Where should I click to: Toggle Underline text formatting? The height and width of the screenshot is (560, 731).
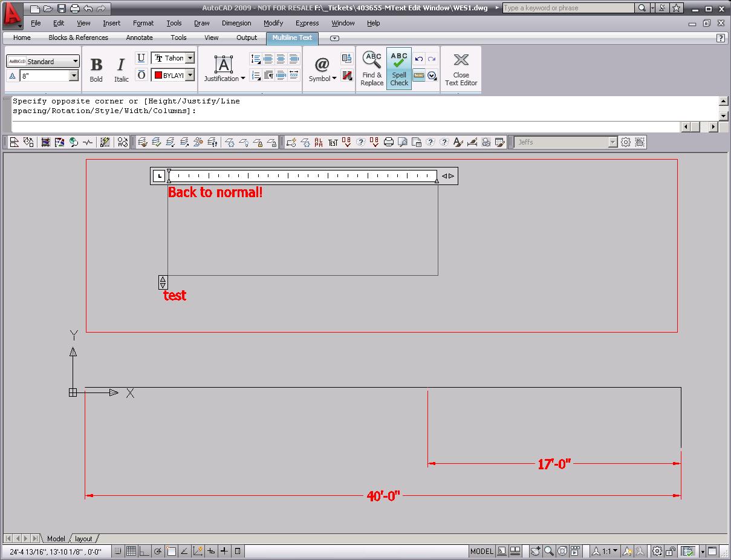[x=141, y=58]
